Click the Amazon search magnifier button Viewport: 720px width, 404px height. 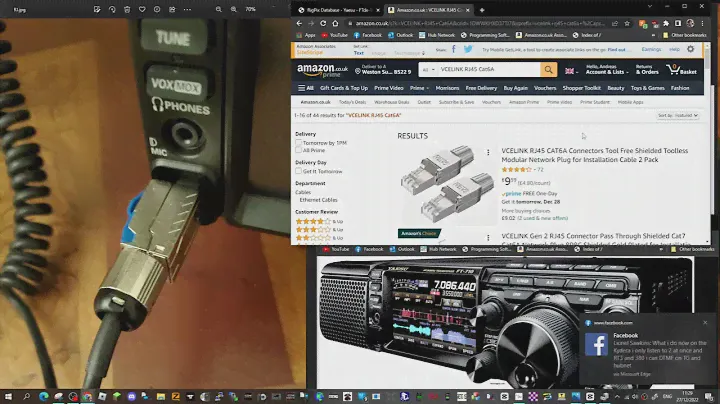[x=548, y=70]
